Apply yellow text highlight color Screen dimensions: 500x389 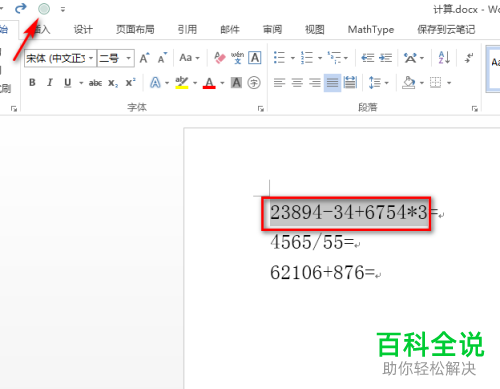point(182,82)
